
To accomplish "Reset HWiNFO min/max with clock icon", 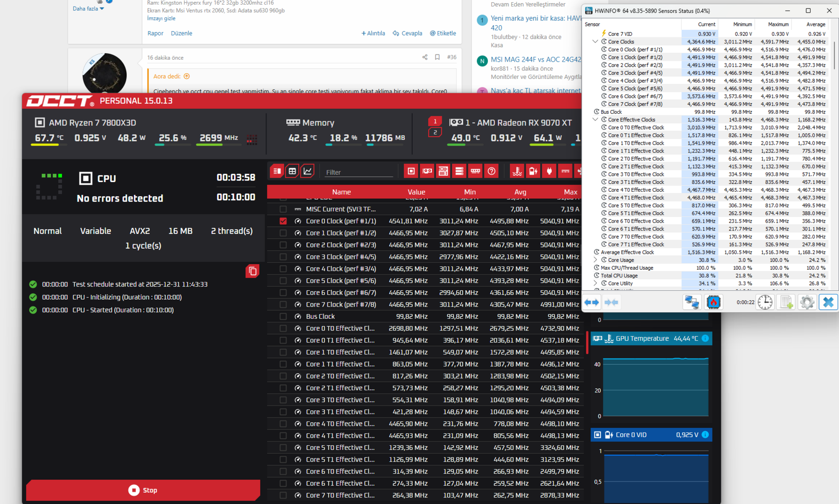I will coord(765,302).
